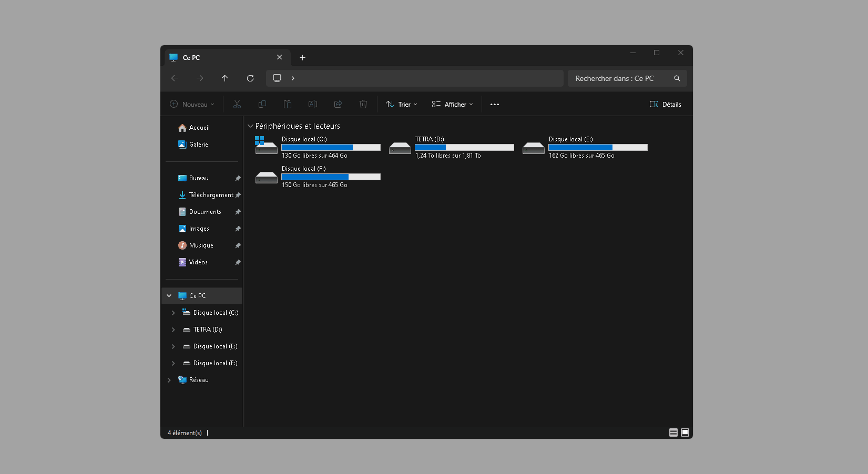
Task: Select Disque local (F:) in the sidebar tree
Action: [x=210, y=363]
